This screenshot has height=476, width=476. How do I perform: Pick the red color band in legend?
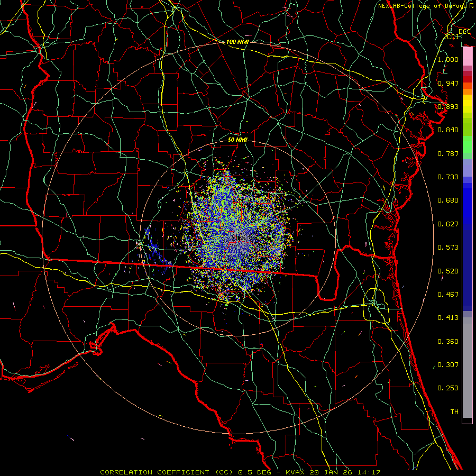click(x=467, y=79)
